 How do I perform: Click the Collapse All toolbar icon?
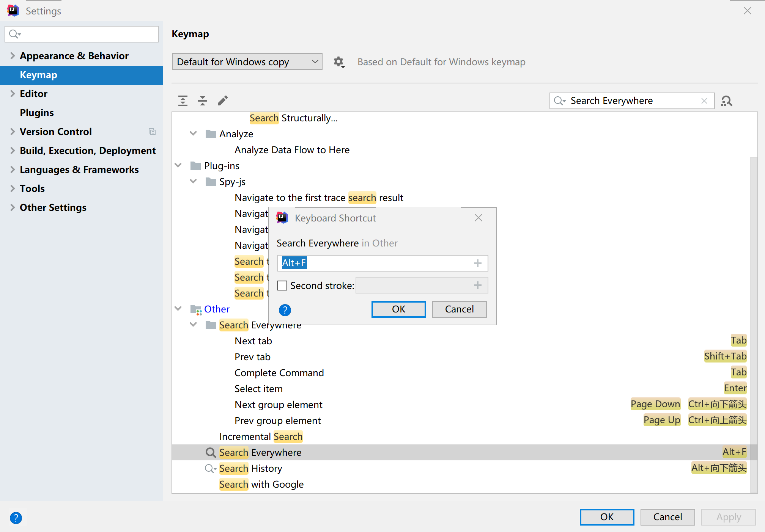[203, 100]
